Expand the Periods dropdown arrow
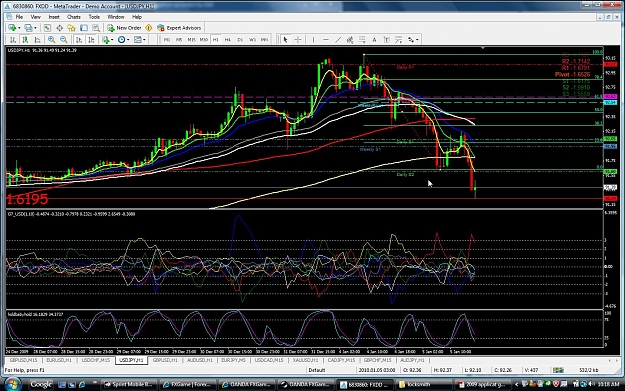 tap(128, 39)
